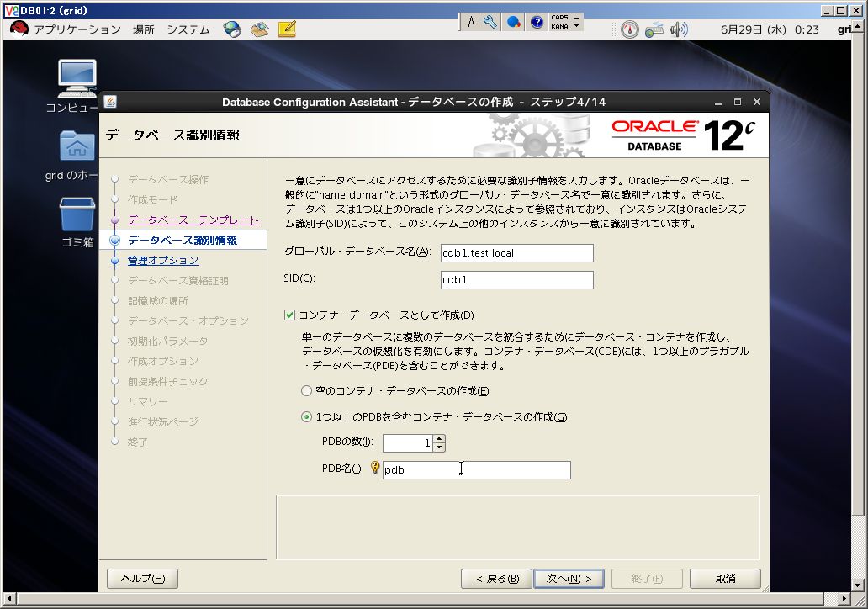Open the input method help icon

537,22
